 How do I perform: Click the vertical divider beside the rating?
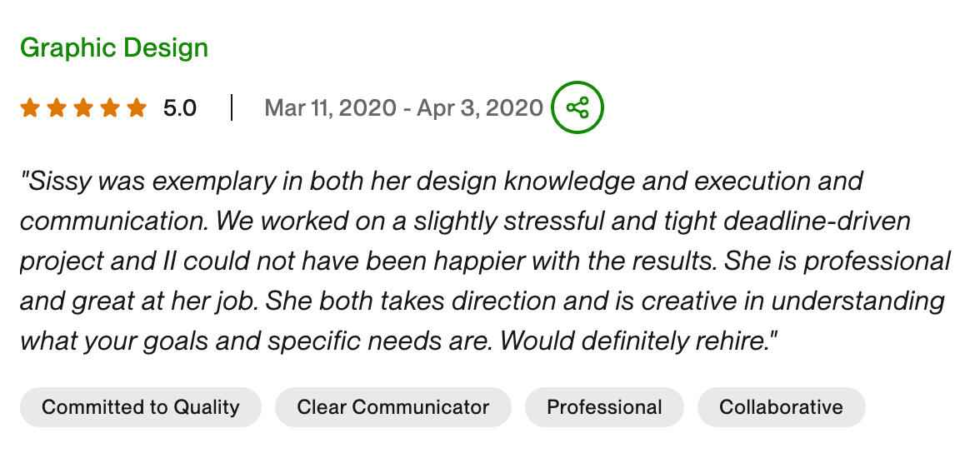(x=232, y=108)
